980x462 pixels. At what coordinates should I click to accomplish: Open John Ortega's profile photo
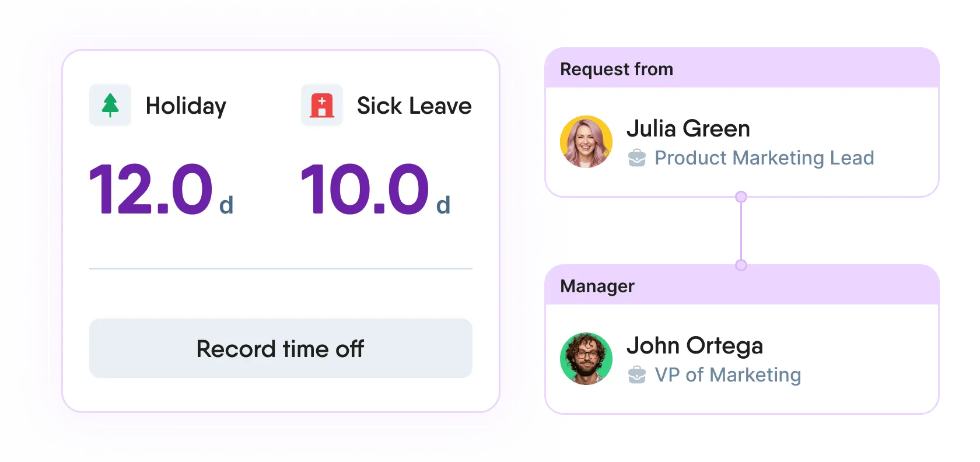click(586, 359)
